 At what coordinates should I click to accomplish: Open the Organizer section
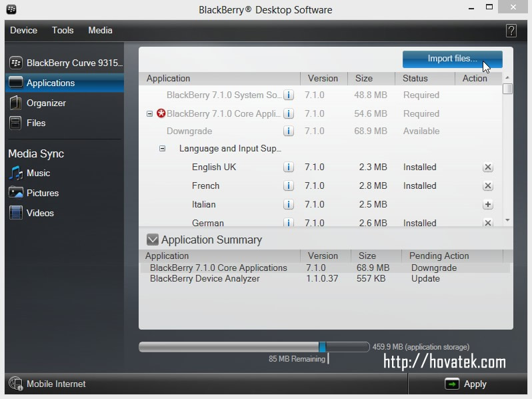click(65, 103)
